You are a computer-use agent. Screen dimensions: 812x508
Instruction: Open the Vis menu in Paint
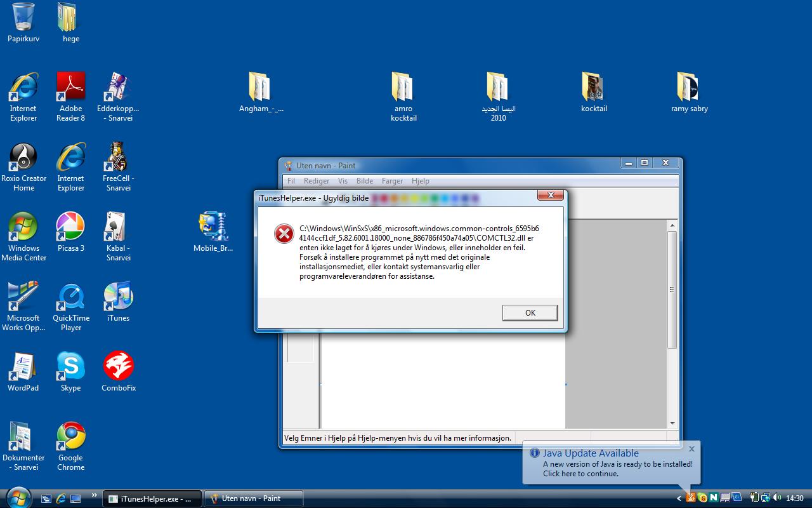click(x=343, y=181)
